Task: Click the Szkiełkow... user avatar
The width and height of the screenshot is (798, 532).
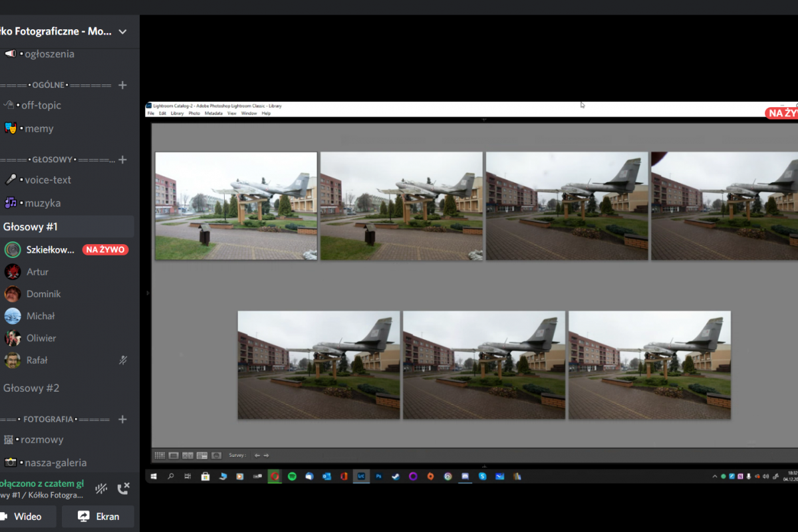Action: click(12, 249)
